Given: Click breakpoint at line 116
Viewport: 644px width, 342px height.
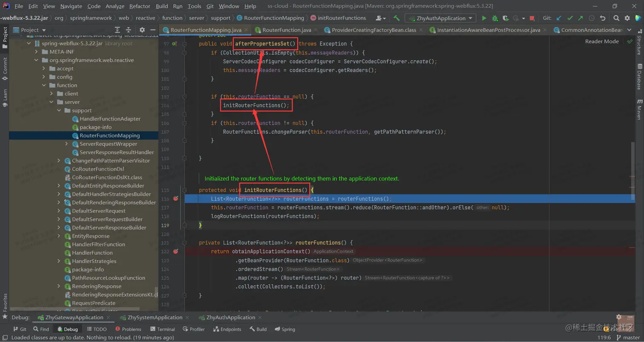Looking at the screenshot, I should (x=175, y=199).
